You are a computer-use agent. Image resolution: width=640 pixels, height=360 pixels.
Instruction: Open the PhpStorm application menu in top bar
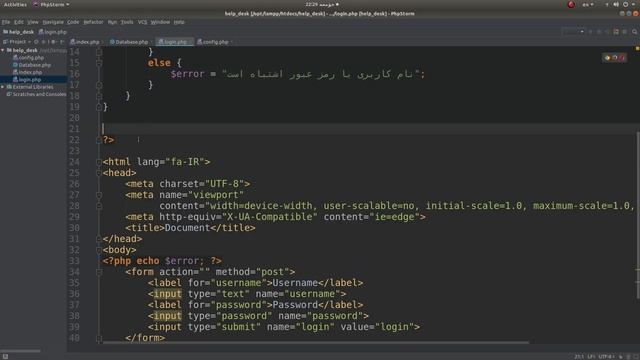pos(51,4)
